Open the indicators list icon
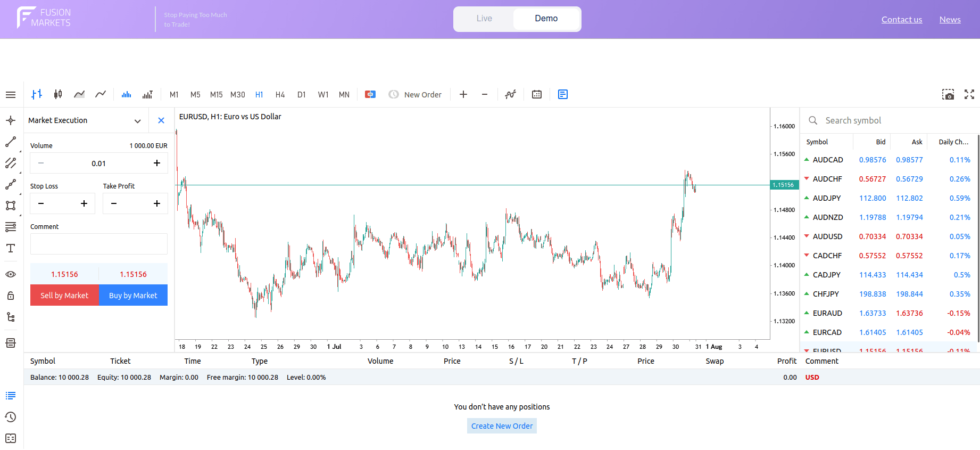 point(511,94)
